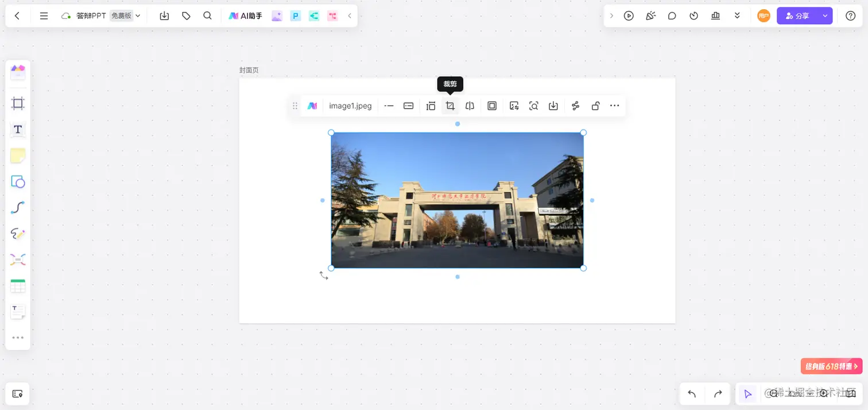
Task: Toggle the lock icon on the image
Action: point(595,106)
